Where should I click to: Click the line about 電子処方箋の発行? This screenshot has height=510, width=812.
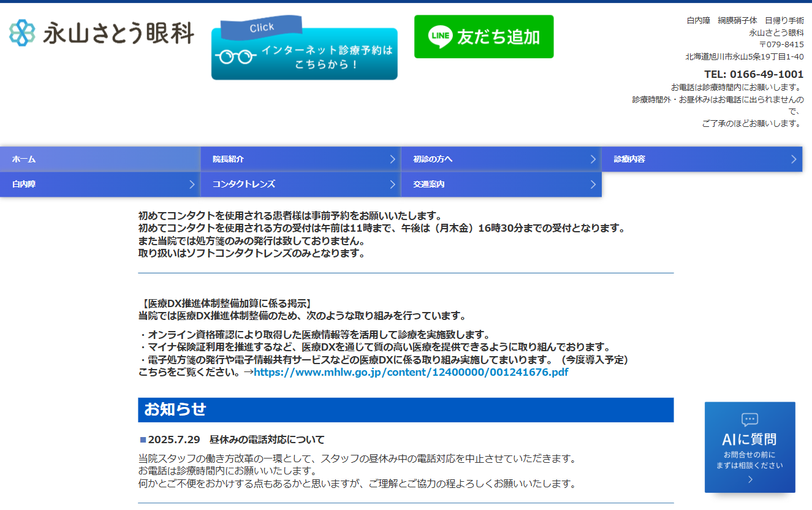point(384,360)
